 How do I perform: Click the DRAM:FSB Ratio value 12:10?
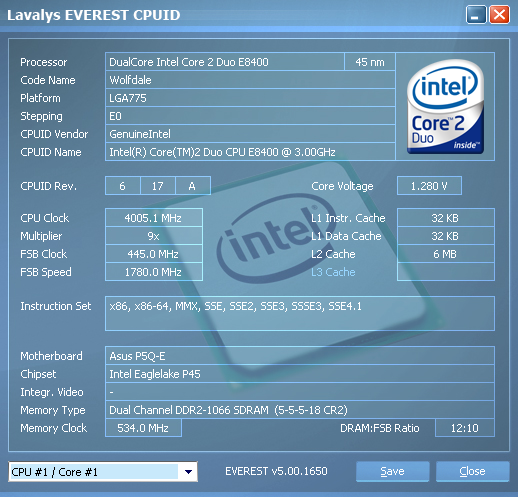pos(465,428)
